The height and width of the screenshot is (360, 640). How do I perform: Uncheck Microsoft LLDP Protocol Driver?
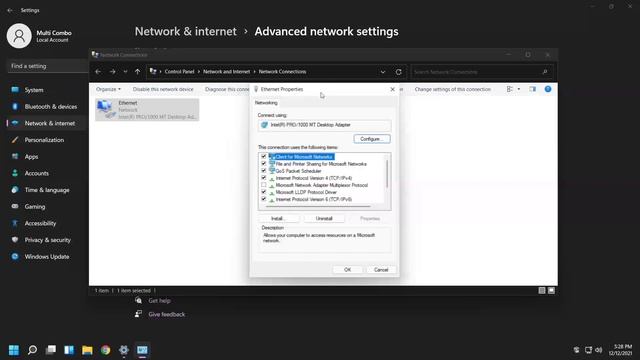pyautogui.click(x=264, y=192)
